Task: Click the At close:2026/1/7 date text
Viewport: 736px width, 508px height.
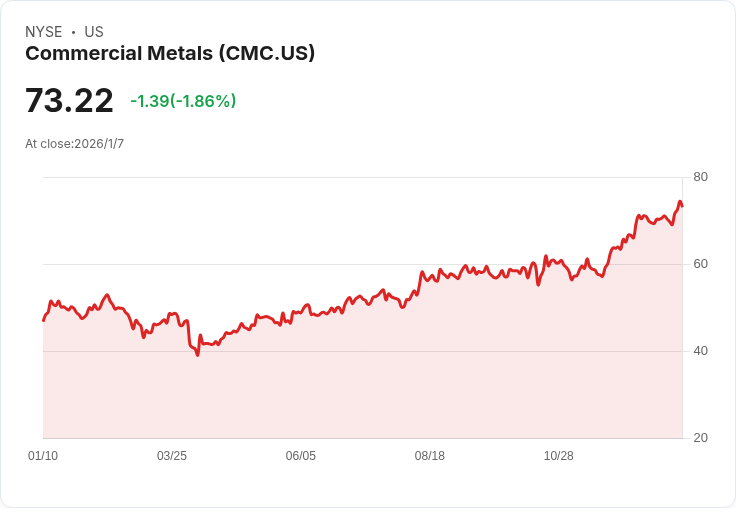Action: [x=75, y=143]
